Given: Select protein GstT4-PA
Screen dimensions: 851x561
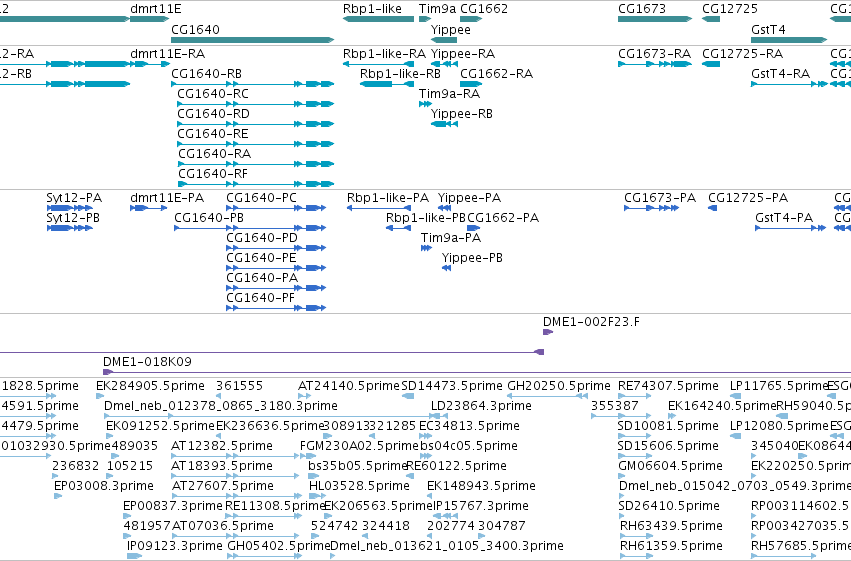Looking at the screenshot, I should [x=790, y=228].
